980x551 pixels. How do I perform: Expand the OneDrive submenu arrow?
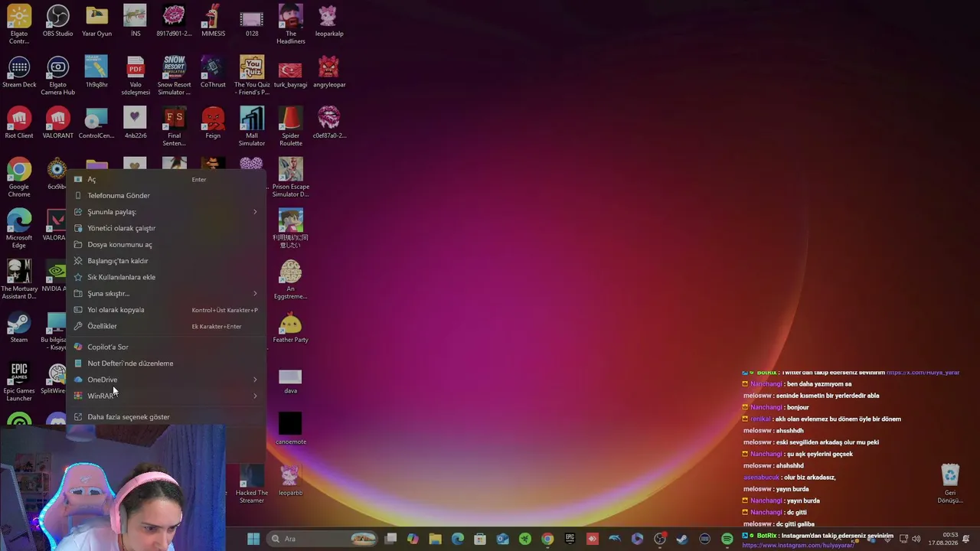coord(255,380)
